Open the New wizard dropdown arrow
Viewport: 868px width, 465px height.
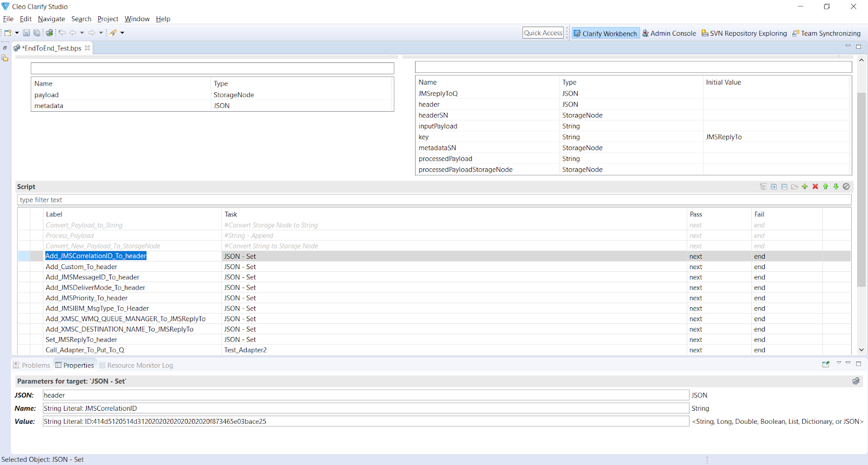tap(17, 33)
